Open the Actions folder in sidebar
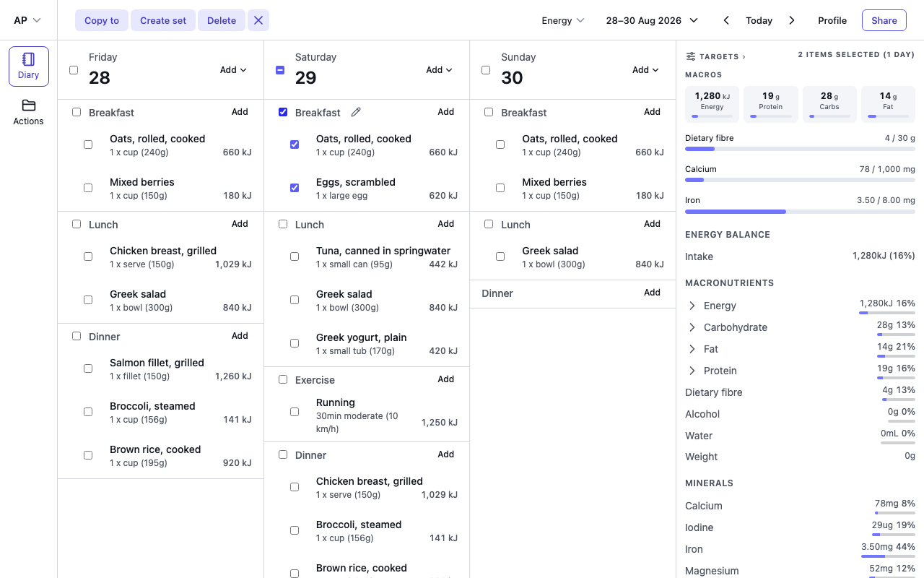 (x=29, y=112)
